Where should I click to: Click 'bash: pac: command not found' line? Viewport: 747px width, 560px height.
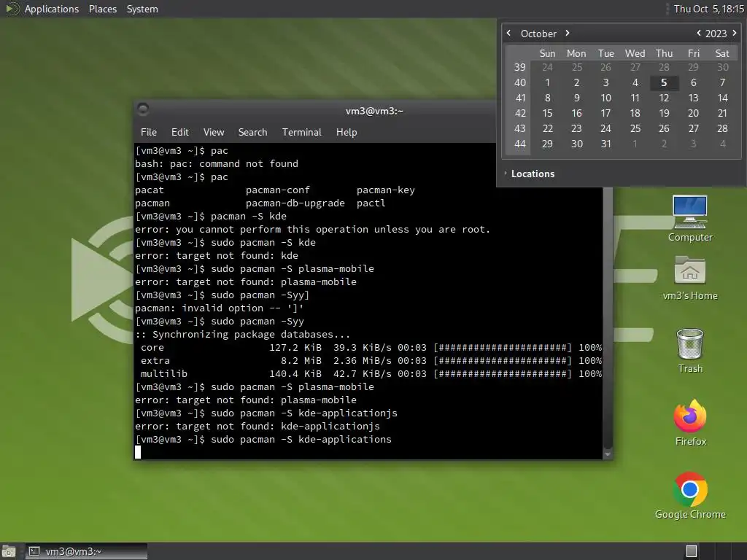216,163
